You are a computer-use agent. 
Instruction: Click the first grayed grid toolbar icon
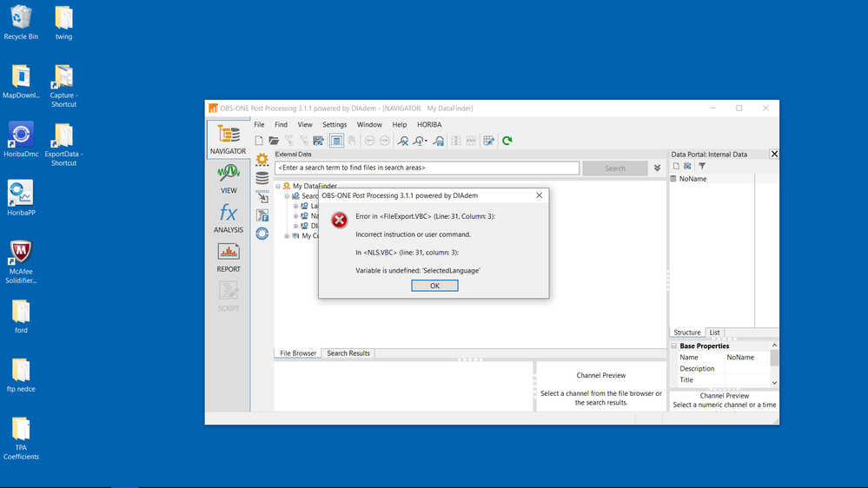(456, 141)
